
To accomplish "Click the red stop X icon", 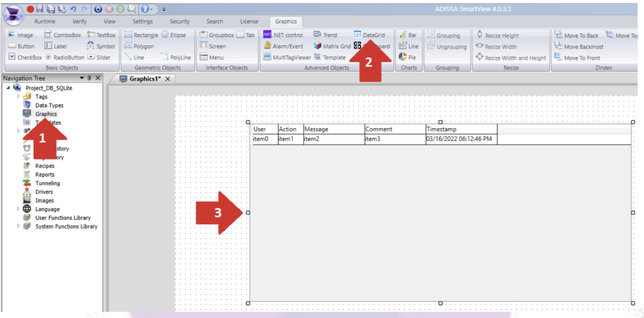I will tap(109, 9).
